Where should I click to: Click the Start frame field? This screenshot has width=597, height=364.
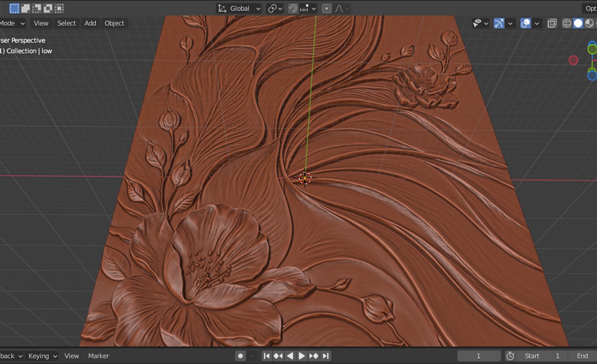(x=542, y=356)
